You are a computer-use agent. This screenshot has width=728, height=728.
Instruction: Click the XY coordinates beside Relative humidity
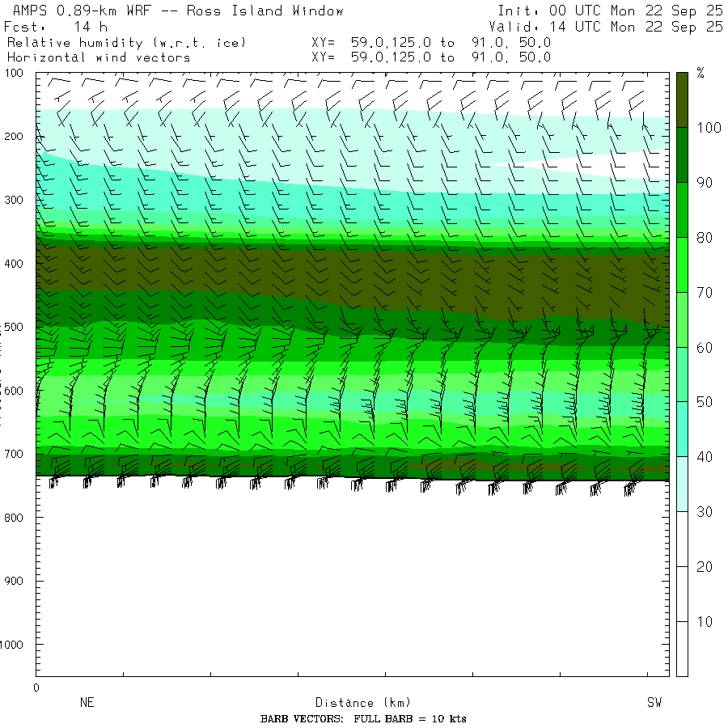[431, 43]
